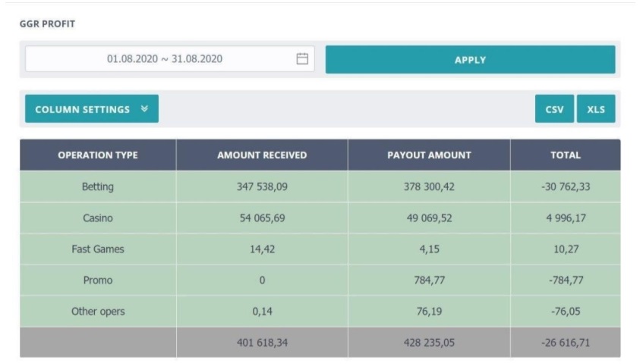Select summed amount received 401 618,34
The width and height of the screenshot is (643, 364).
pyautogui.click(x=262, y=343)
